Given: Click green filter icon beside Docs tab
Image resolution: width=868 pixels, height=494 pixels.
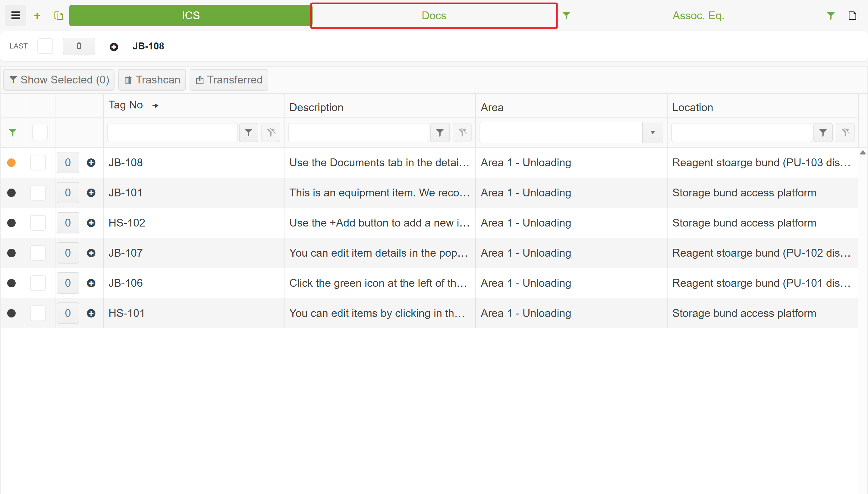Looking at the screenshot, I should [x=566, y=16].
